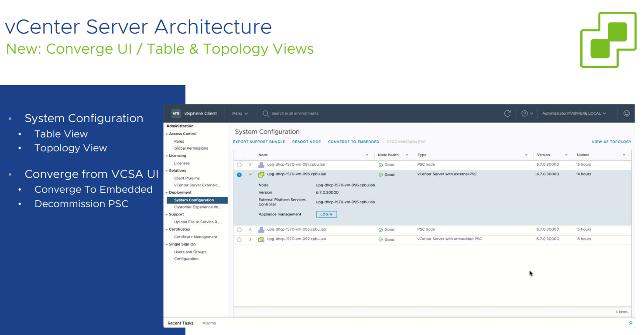
Task: Sort by the Type column header
Action: click(422, 155)
